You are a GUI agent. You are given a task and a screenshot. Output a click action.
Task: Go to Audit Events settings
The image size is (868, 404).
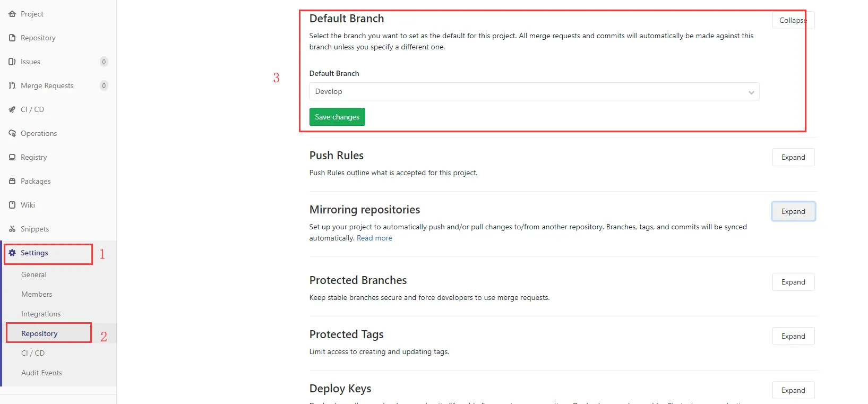(41, 373)
